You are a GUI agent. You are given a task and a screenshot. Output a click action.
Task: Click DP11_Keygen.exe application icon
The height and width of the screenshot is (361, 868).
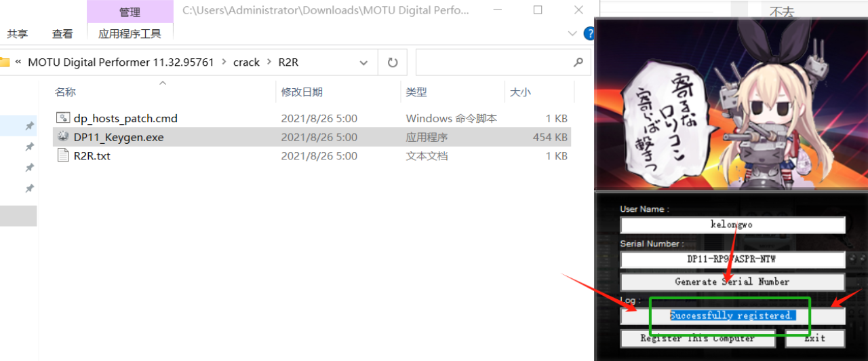63,136
